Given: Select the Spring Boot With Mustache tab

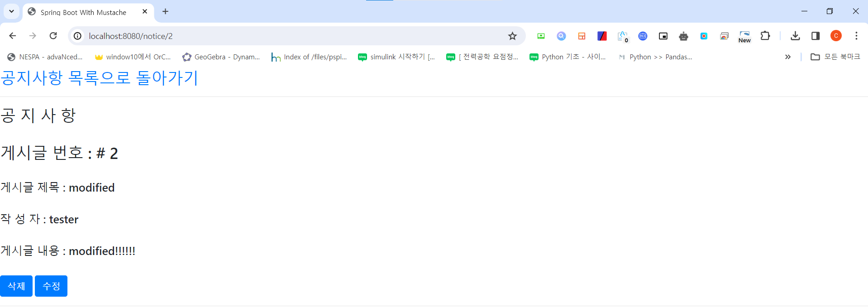Looking at the screenshot, I should (88, 12).
